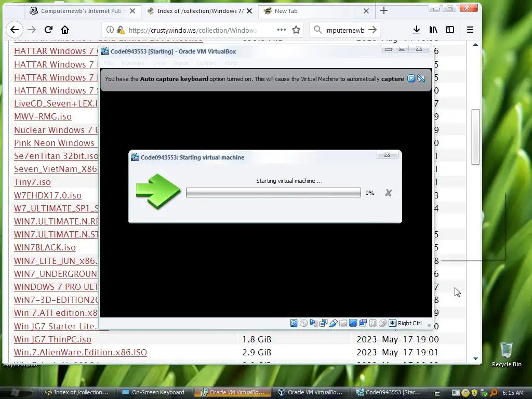Screen dimensions: 532x399
Task: Open the W7EHDX17.0.iso link
Action: [47, 195]
